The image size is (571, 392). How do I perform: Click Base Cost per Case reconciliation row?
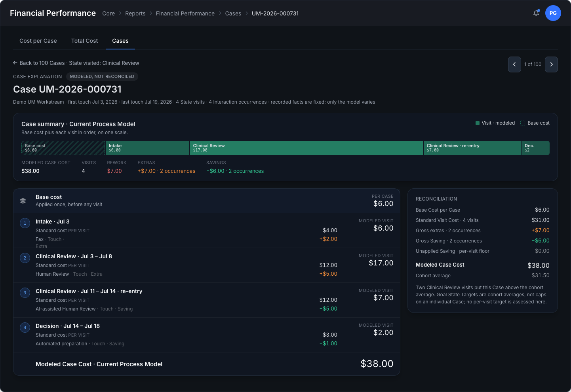483,210
